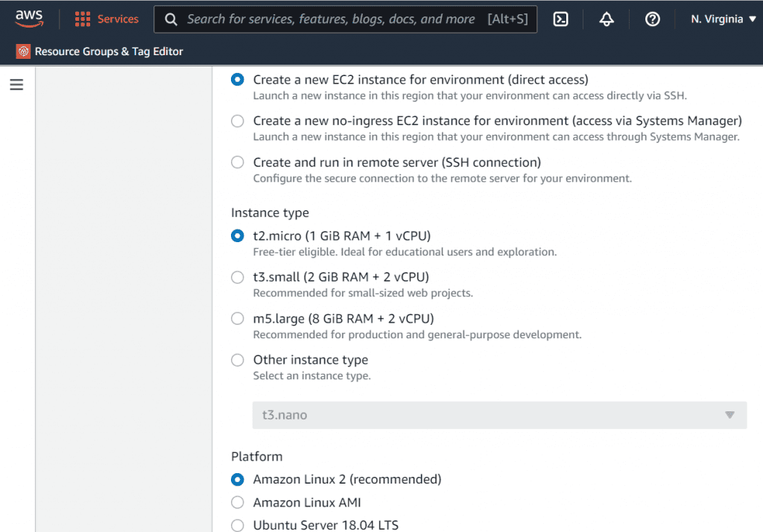The width and height of the screenshot is (763, 532).
Task: Choose Create and run in remote server
Action: click(238, 162)
